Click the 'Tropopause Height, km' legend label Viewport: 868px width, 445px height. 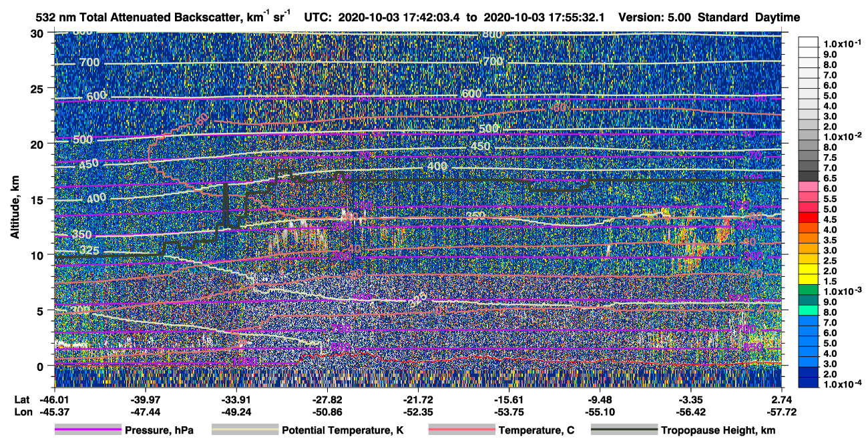point(718,430)
